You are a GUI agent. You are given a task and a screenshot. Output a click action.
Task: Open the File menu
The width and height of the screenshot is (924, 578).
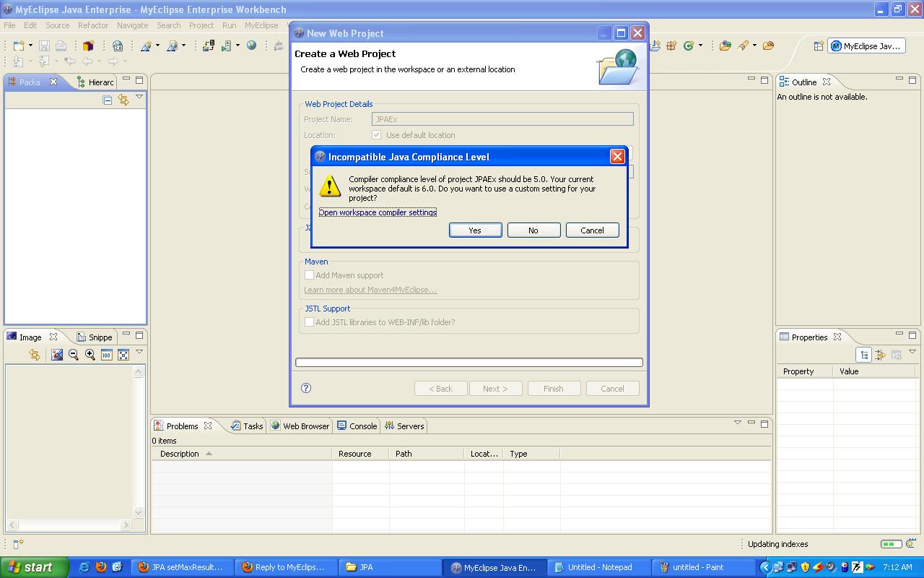9,25
